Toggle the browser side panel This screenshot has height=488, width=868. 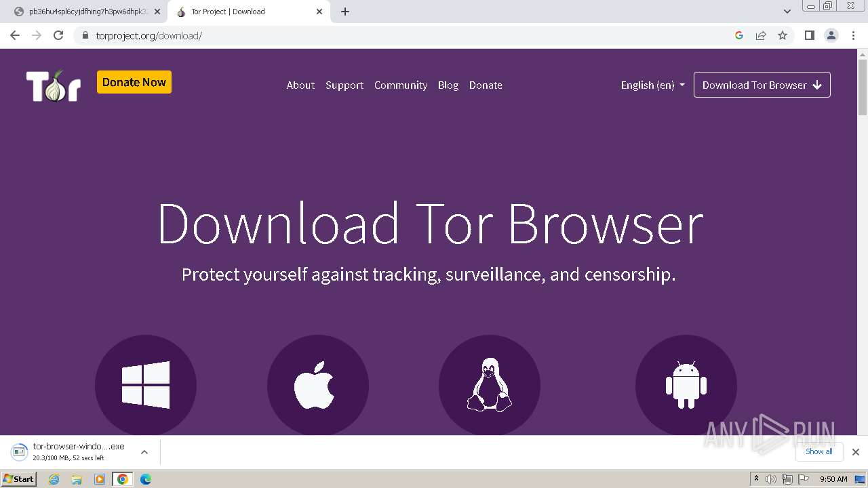pyautogui.click(x=810, y=35)
